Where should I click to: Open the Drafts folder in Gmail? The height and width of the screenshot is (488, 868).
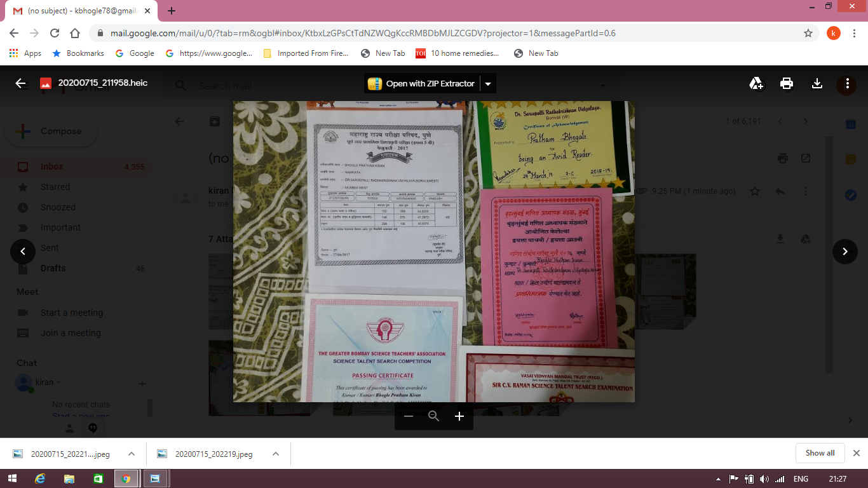coord(53,268)
